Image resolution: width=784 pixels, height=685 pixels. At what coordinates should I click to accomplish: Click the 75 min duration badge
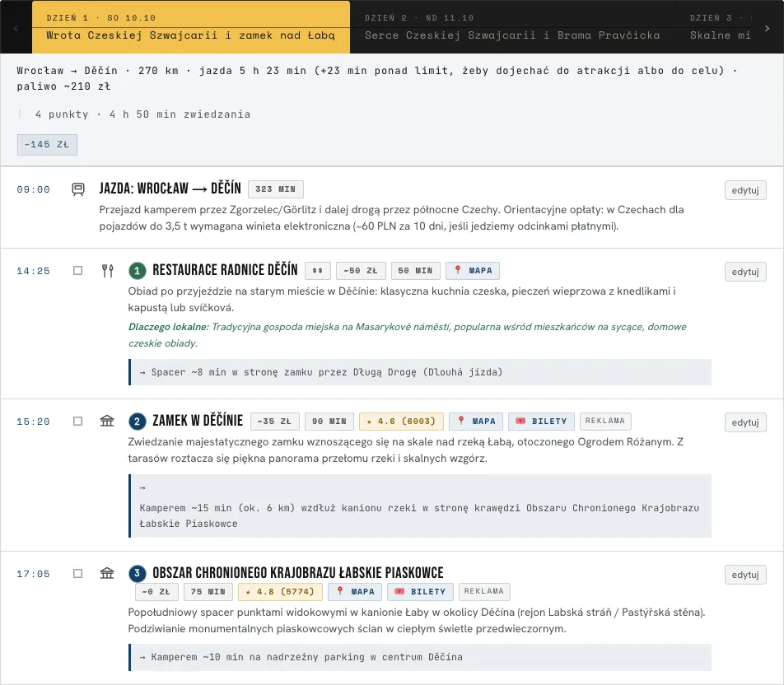coord(208,591)
